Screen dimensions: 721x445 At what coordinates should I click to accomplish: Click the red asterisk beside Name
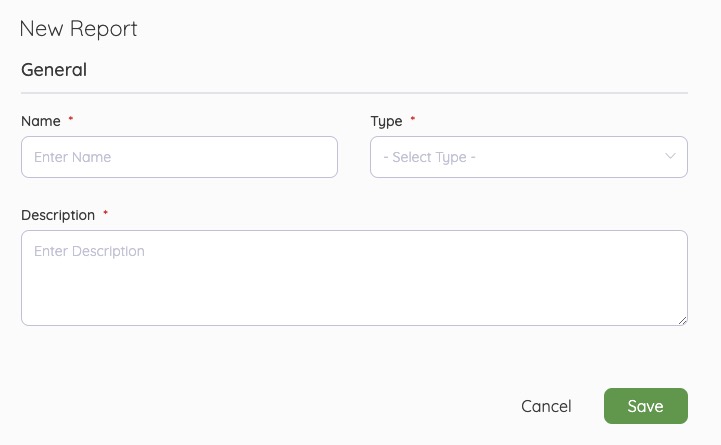coord(71,120)
